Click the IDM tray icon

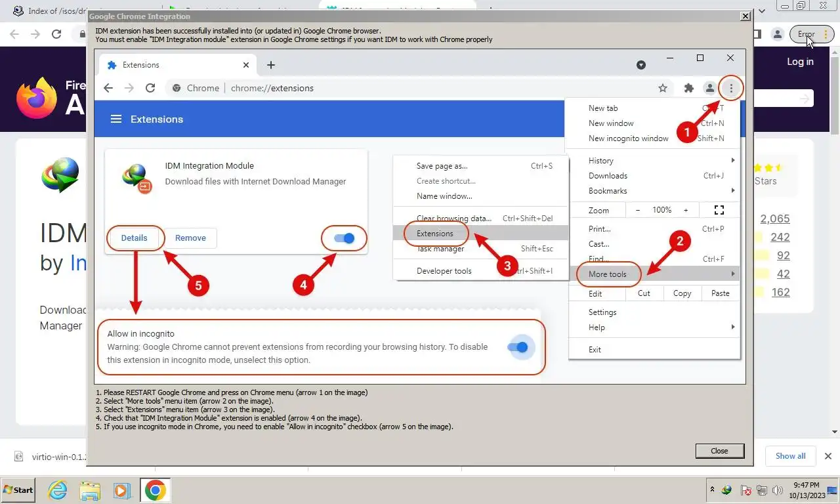pos(726,490)
